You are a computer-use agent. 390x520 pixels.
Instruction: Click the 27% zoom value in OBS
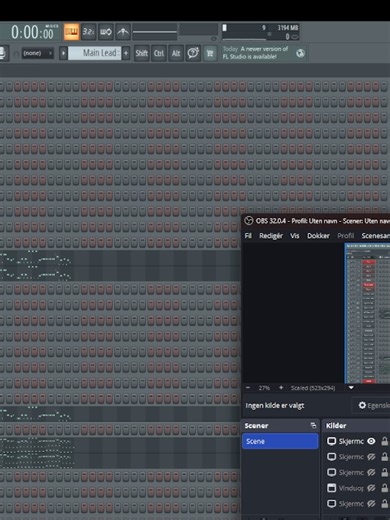[264, 388]
